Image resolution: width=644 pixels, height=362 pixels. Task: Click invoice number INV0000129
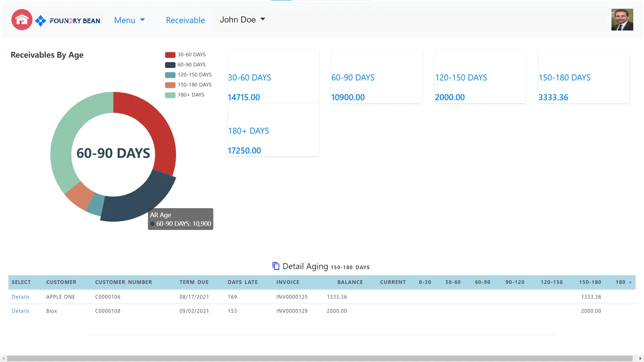(292, 311)
